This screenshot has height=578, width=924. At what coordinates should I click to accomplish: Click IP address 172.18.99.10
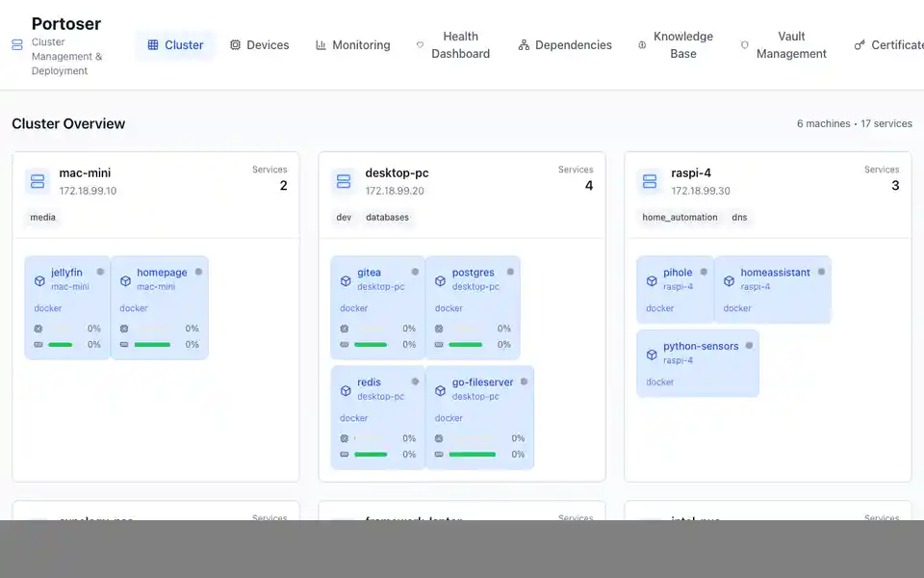[88, 191]
